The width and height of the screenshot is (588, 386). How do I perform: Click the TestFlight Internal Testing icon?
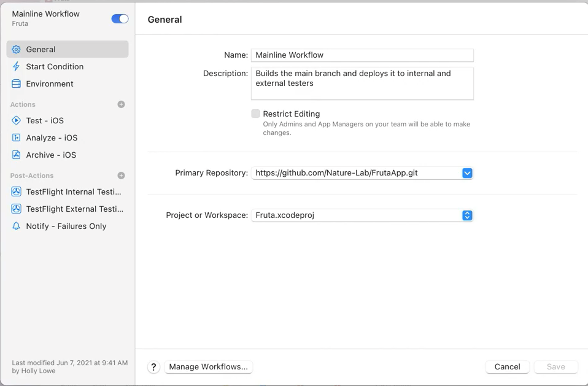(x=16, y=191)
